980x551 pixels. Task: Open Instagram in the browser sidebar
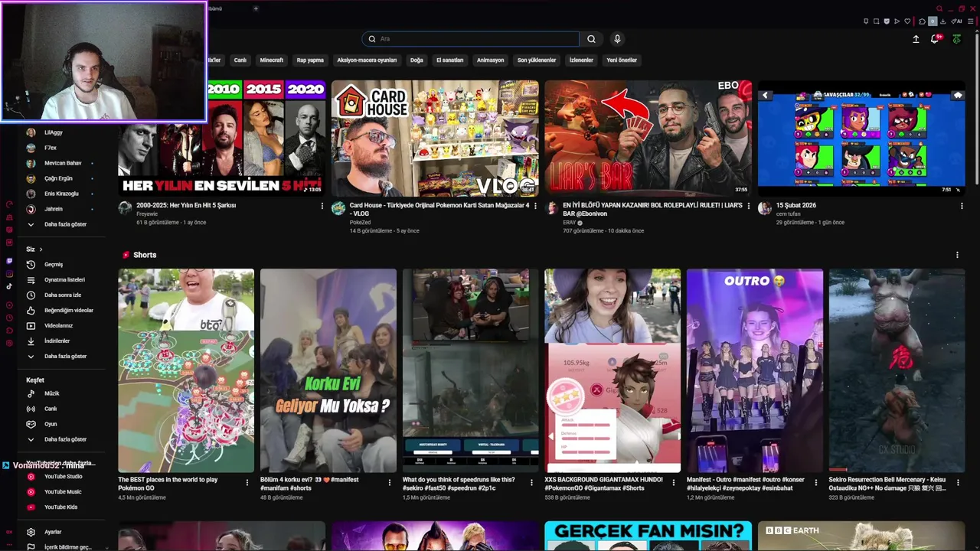[x=9, y=273]
